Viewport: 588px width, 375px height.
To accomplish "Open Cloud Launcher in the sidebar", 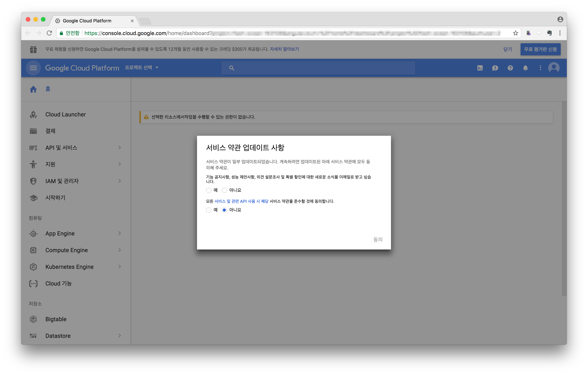I will (x=65, y=114).
